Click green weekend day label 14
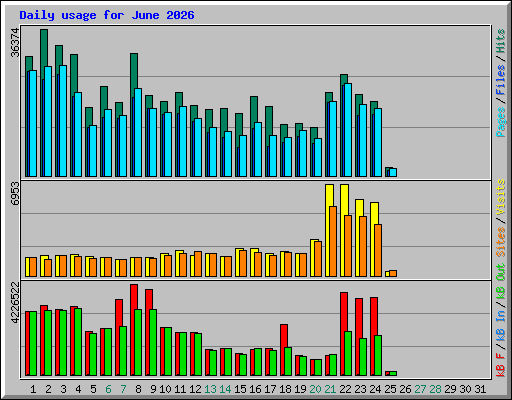 tap(225, 389)
